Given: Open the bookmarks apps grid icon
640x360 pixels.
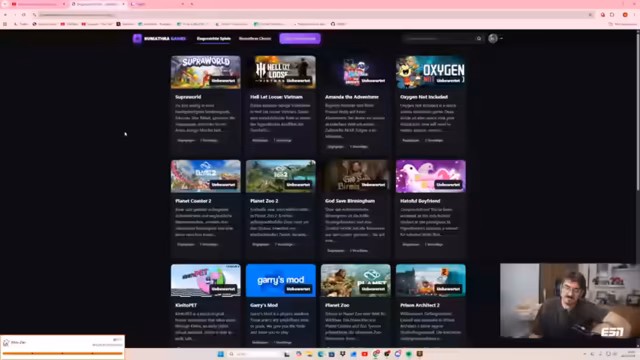Looking at the screenshot, I should pos(5,24).
